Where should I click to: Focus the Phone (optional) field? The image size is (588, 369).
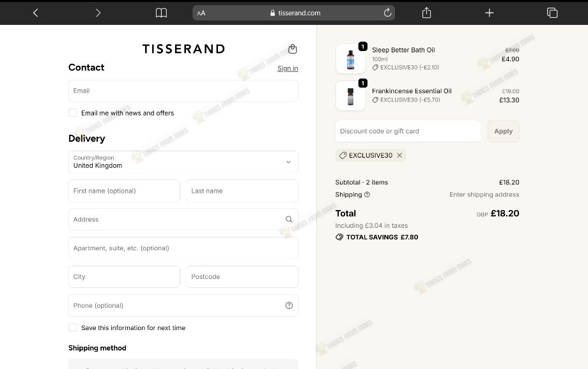click(183, 305)
